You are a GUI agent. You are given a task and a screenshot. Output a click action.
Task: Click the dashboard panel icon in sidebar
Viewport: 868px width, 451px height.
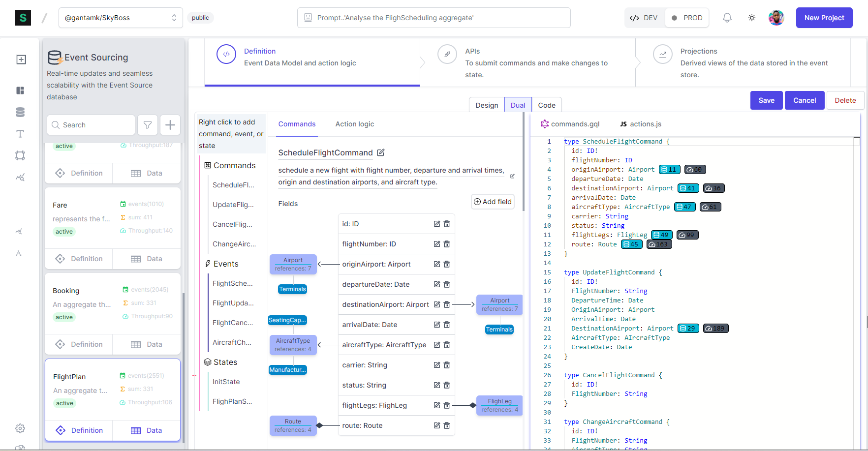(x=20, y=90)
